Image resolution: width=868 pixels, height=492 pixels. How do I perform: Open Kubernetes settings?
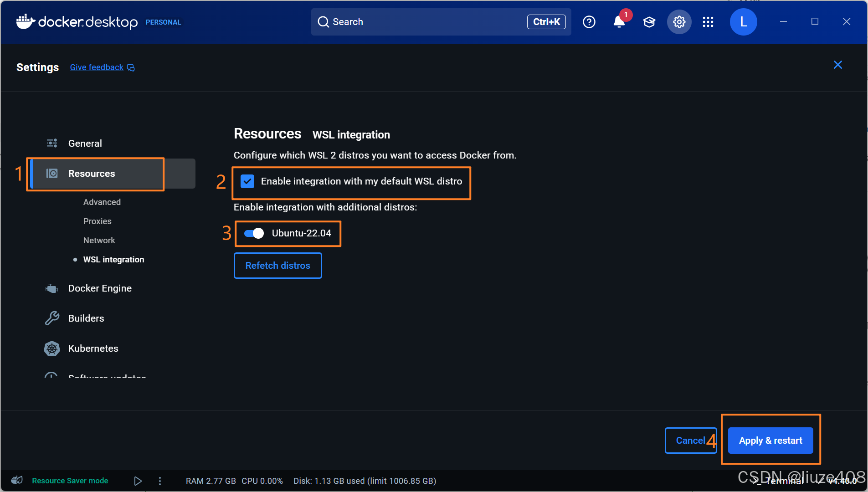tap(93, 348)
